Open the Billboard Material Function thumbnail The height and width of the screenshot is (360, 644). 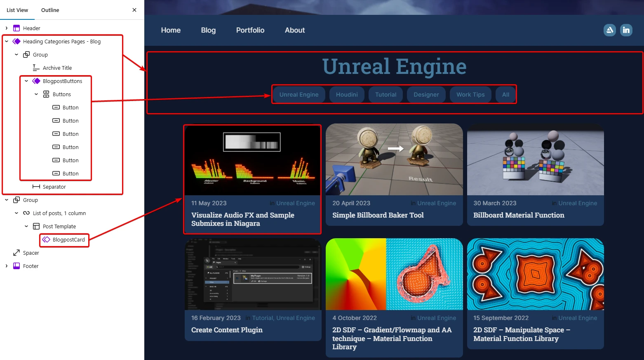coord(536,159)
